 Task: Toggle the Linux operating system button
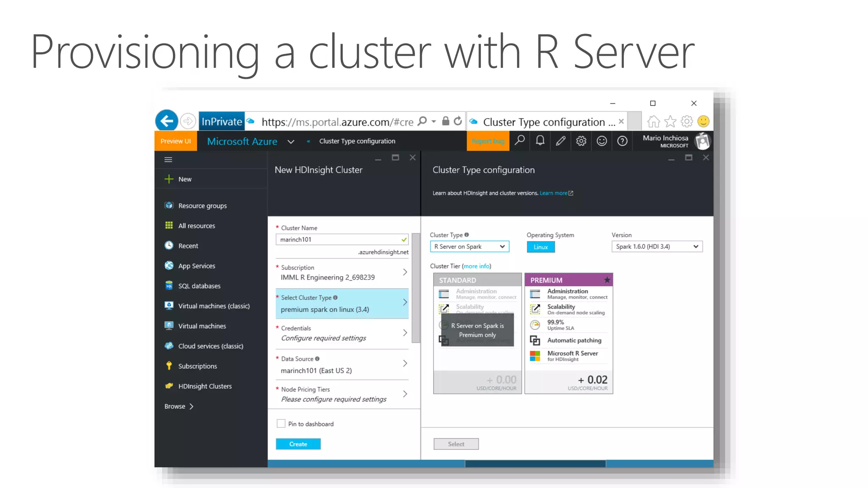(540, 247)
